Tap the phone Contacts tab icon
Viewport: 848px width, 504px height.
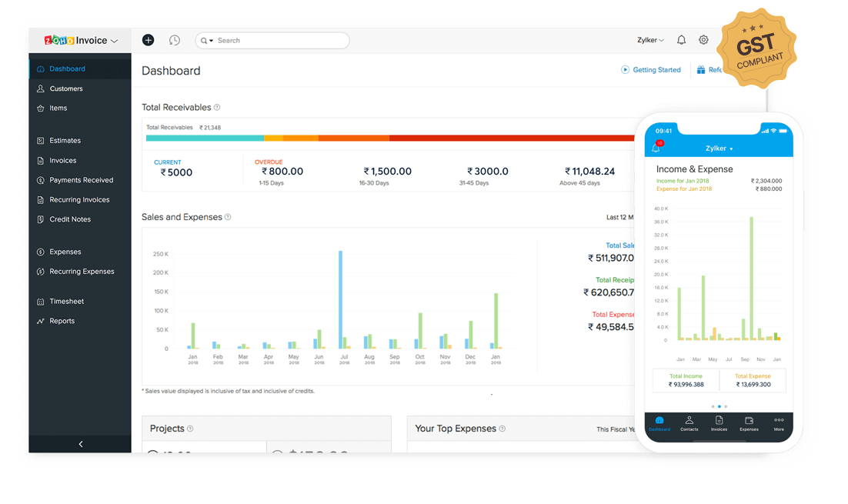(689, 420)
